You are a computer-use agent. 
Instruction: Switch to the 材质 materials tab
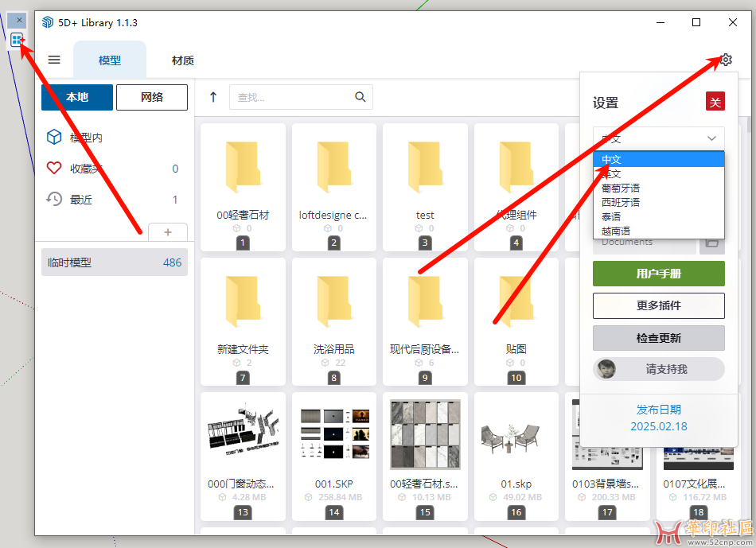pyautogui.click(x=183, y=60)
